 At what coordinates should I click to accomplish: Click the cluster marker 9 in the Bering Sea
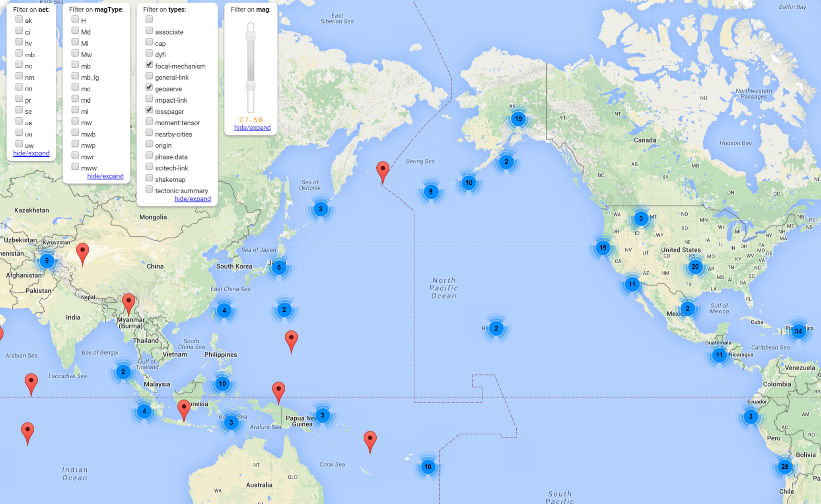click(431, 191)
